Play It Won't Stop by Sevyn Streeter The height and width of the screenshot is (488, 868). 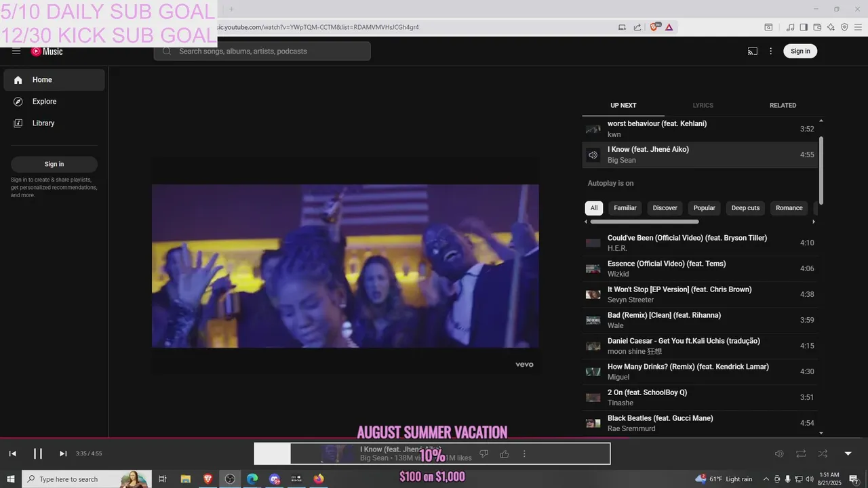(700, 294)
